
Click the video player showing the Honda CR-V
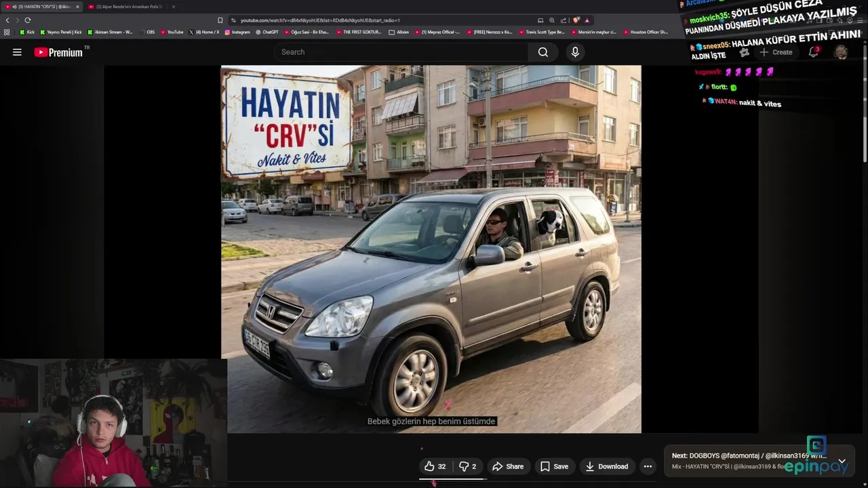(431, 249)
